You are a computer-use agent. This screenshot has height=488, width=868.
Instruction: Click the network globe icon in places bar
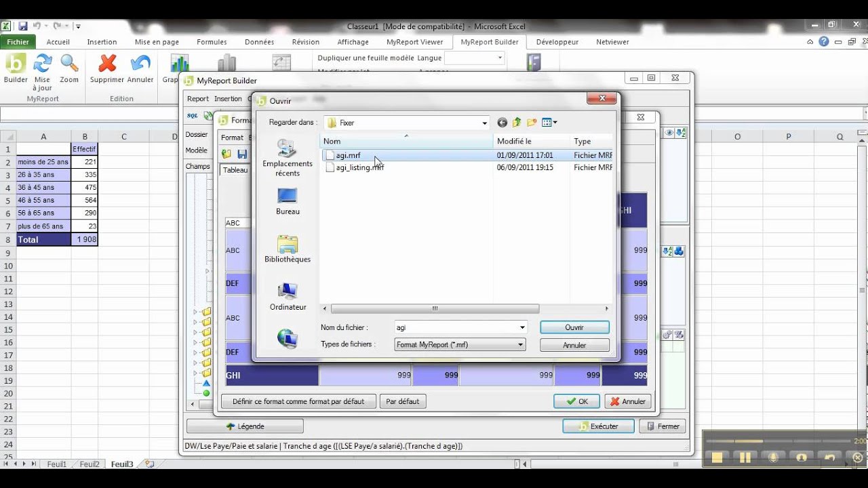pyautogui.click(x=288, y=338)
